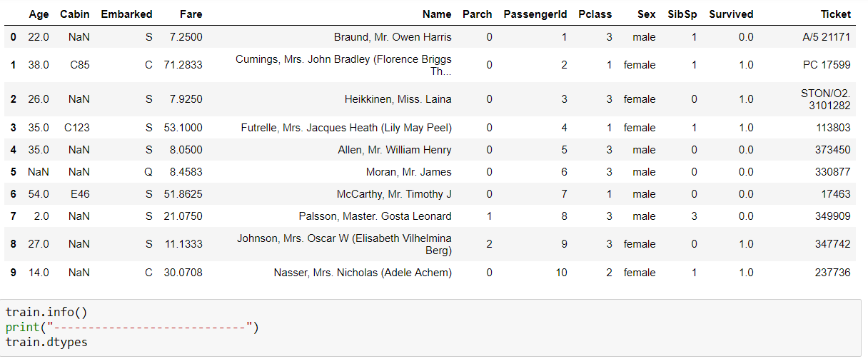
Task: Select the Name column header
Action: (437, 14)
